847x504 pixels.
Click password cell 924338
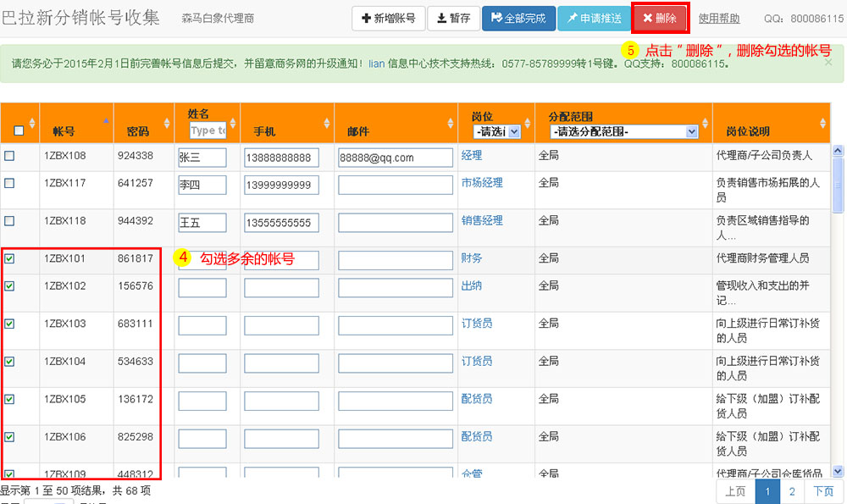click(136, 156)
